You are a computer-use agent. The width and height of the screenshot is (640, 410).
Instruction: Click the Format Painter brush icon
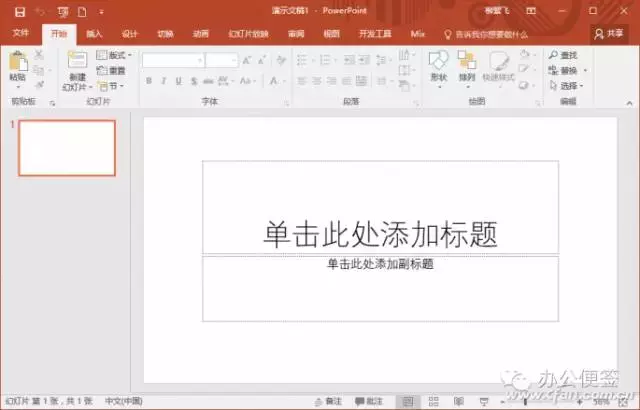click(x=39, y=85)
